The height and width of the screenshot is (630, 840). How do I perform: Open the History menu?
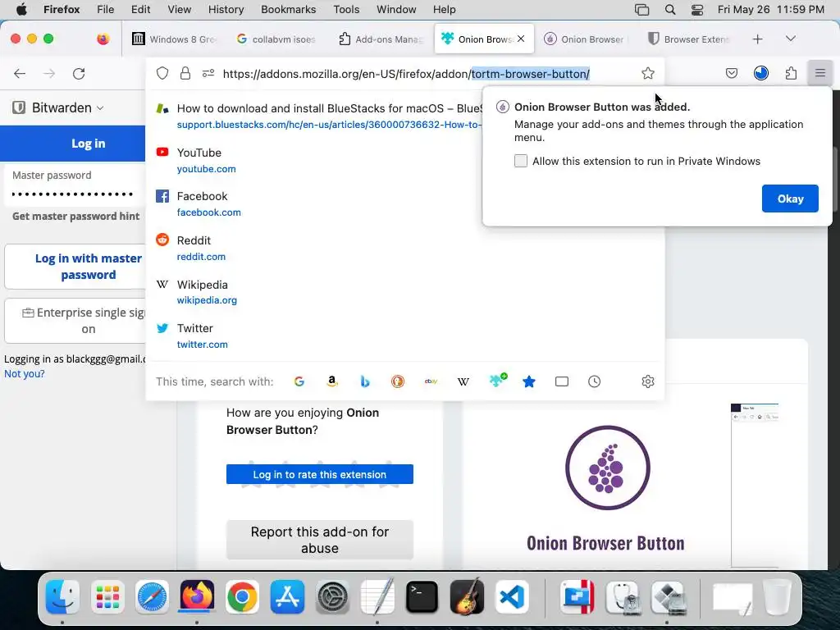tap(226, 10)
